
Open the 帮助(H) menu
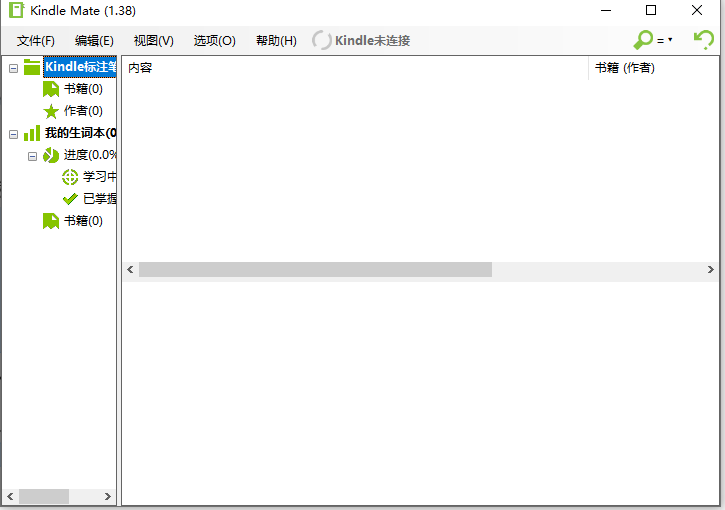coord(276,41)
